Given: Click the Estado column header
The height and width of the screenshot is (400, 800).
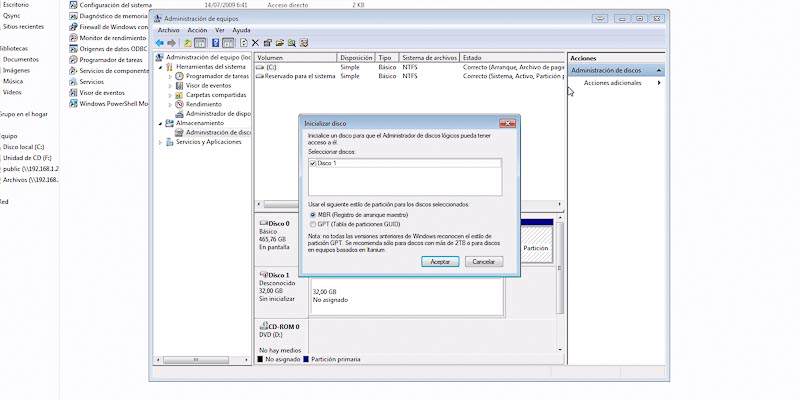Looking at the screenshot, I should (x=512, y=58).
